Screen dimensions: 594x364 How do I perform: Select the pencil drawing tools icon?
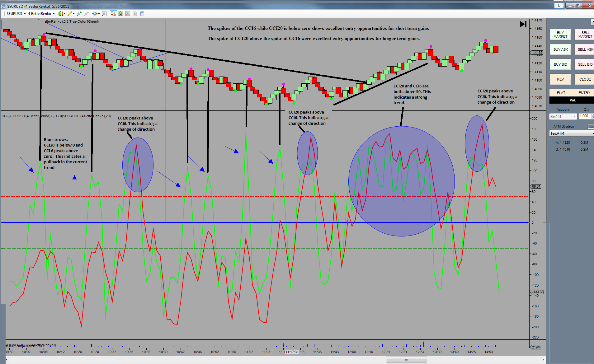click(x=70, y=14)
